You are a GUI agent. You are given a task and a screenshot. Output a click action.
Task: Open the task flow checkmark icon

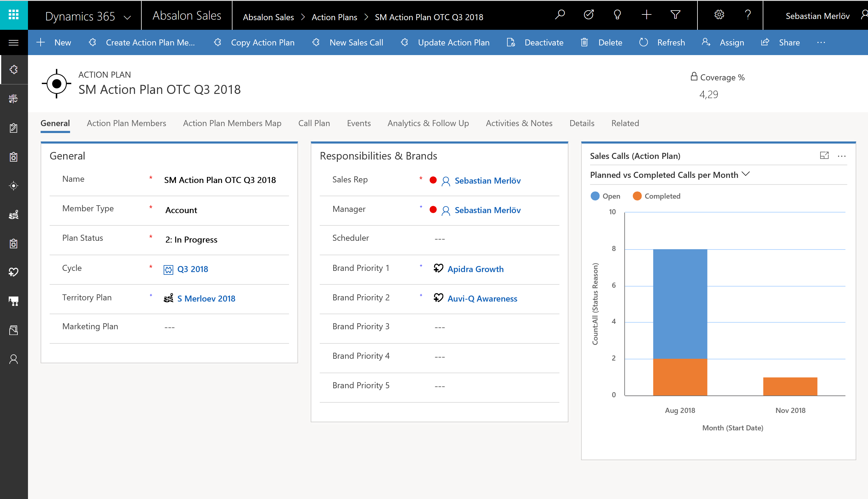[589, 15]
